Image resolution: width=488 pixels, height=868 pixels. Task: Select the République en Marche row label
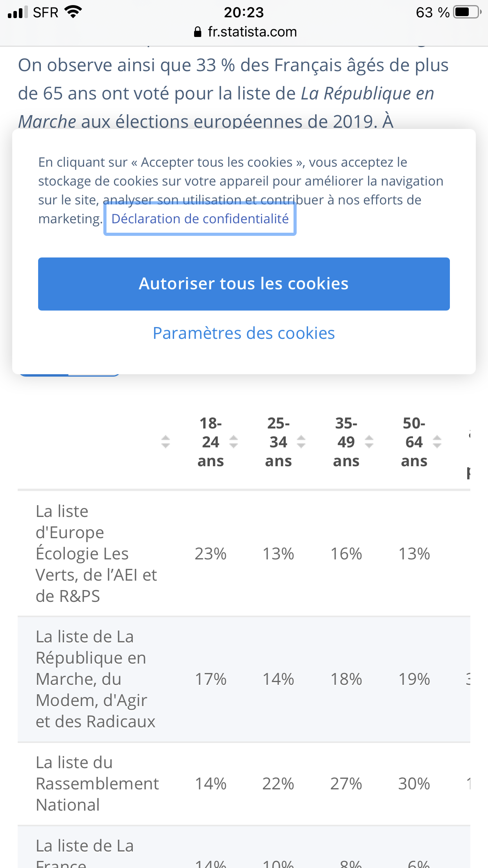(95, 679)
